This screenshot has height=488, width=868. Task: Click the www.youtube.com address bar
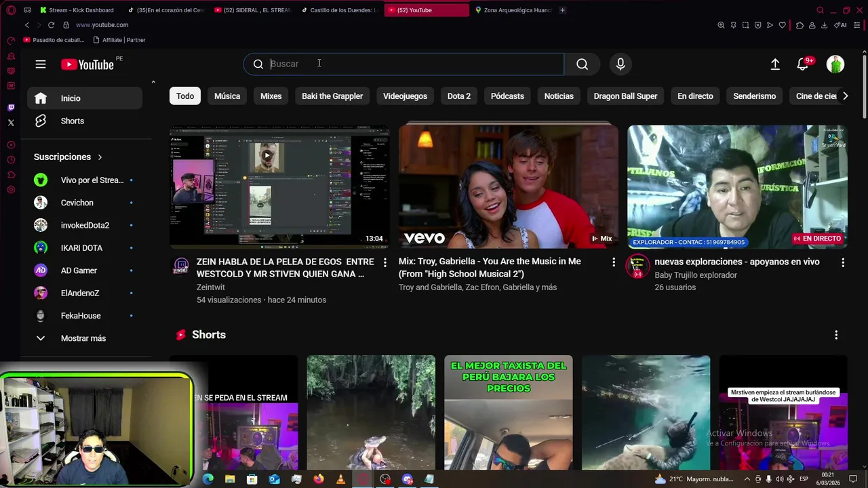click(x=102, y=25)
